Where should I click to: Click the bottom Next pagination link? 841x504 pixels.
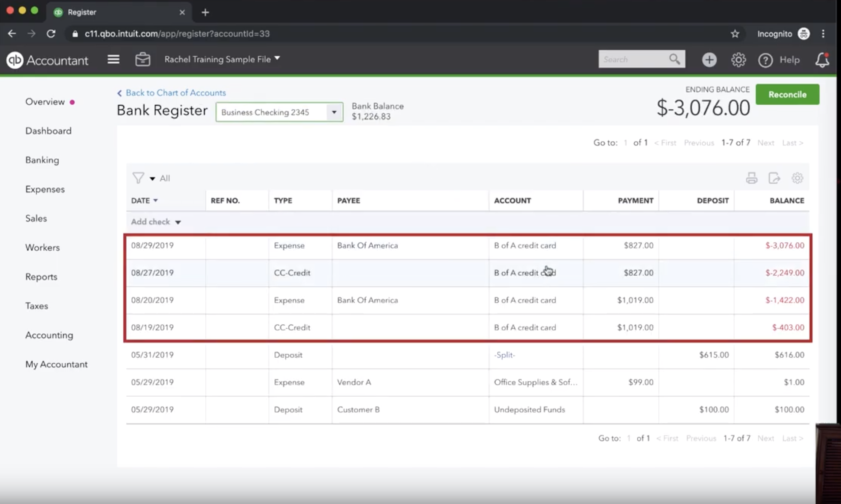[766, 438]
